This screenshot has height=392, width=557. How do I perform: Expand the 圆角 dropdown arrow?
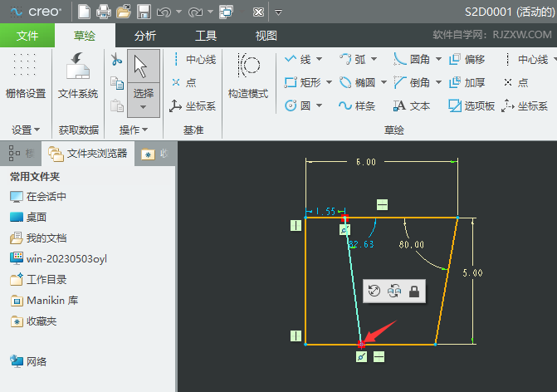pos(438,59)
